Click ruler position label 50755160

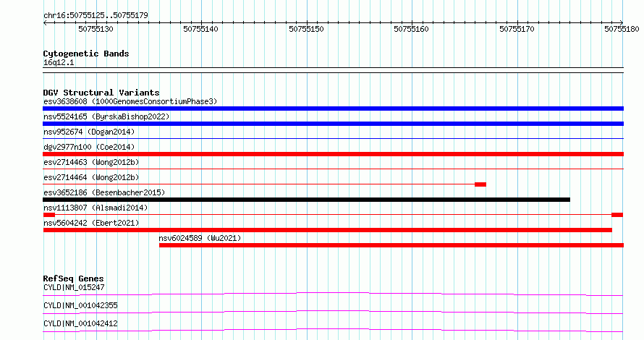tap(411, 29)
